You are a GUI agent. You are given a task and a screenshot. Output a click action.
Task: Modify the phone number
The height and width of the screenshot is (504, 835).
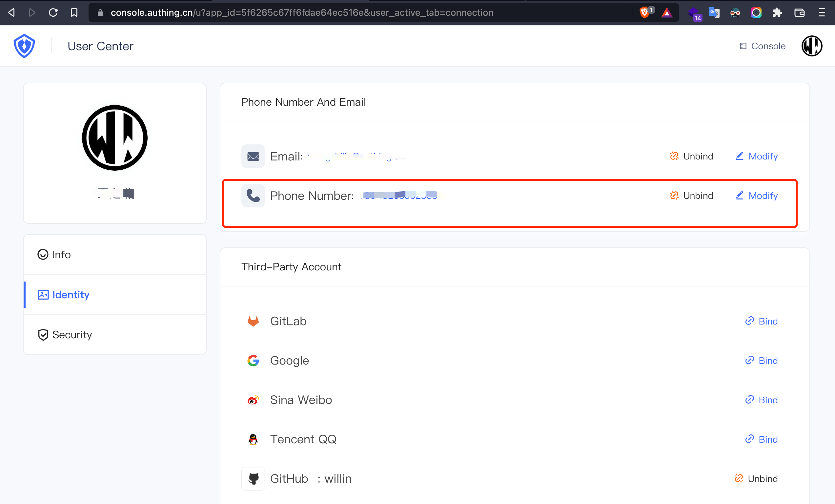pyautogui.click(x=757, y=196)
